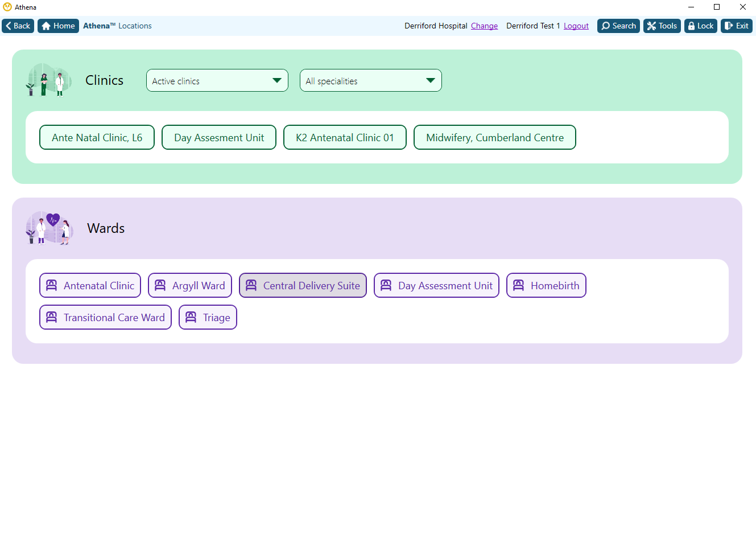Image resolution: width=756 pixels, height=550 pixels.
Task: Maximize the Athena window
Action: coord(717,7)
